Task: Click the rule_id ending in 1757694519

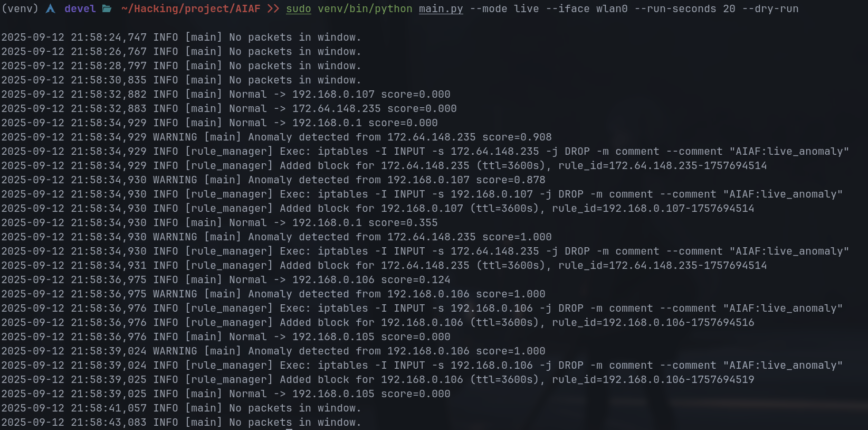Action: click(653, 379)
